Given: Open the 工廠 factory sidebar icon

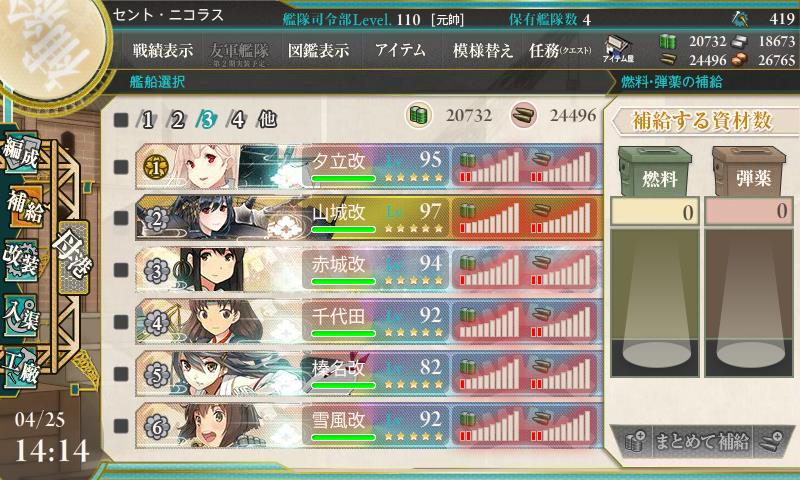Looking at the screenshot, I should coord(21,367).
